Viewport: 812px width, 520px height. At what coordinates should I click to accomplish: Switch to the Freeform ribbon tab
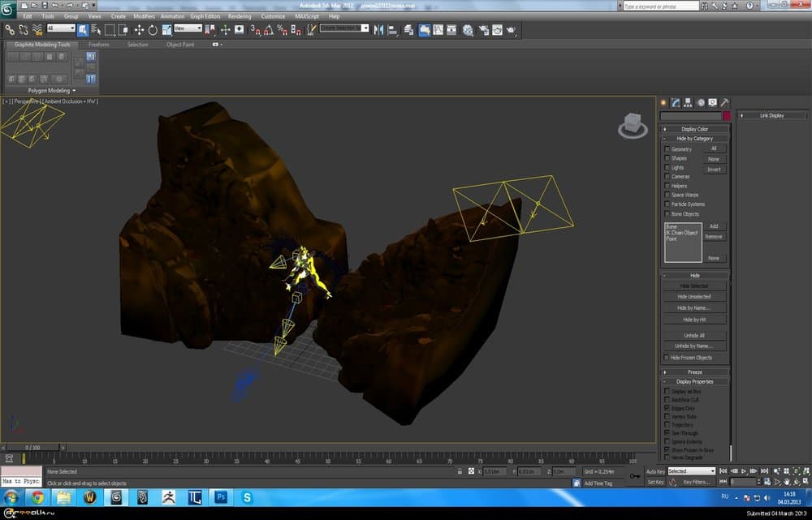pyautogui.click(x=99, y=45)
